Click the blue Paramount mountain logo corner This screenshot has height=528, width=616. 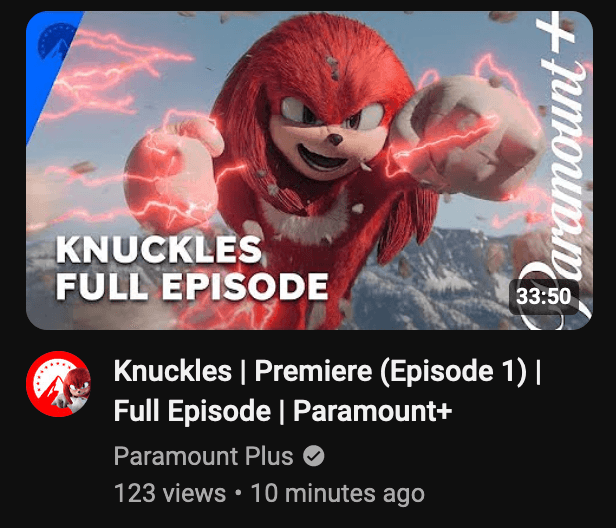tap(52, 59)
